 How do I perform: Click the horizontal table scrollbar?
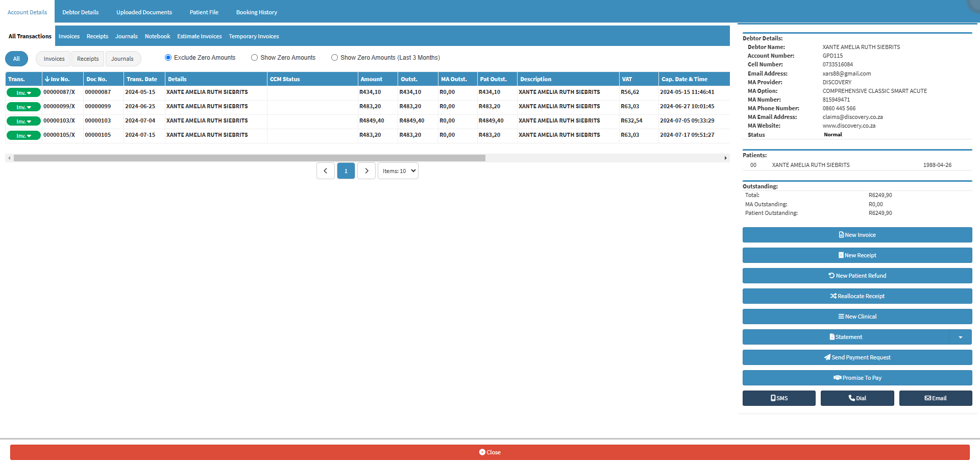click(249, 158)
